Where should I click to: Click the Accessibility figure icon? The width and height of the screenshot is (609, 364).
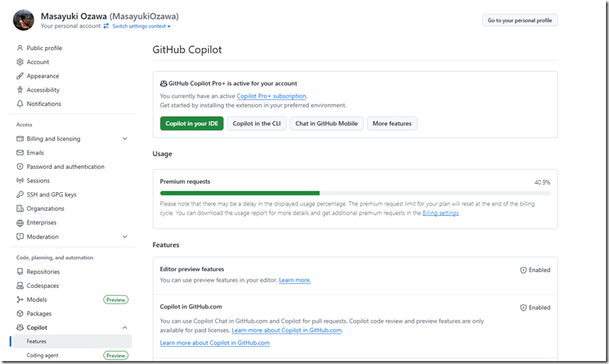tap(19, 90)
